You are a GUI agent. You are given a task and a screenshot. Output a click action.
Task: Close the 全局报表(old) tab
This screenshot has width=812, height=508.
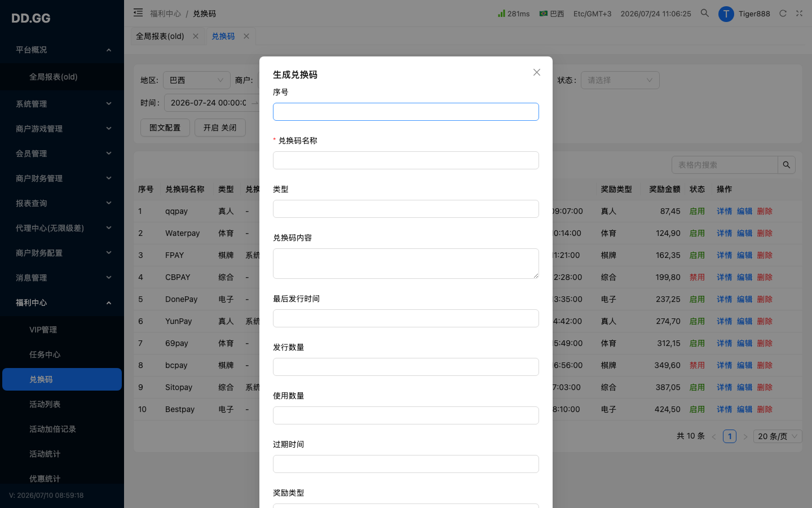tap(196, 36)
